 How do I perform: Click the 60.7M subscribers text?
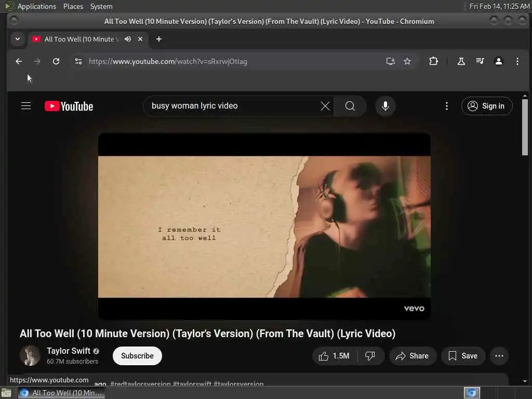(72, 362)
